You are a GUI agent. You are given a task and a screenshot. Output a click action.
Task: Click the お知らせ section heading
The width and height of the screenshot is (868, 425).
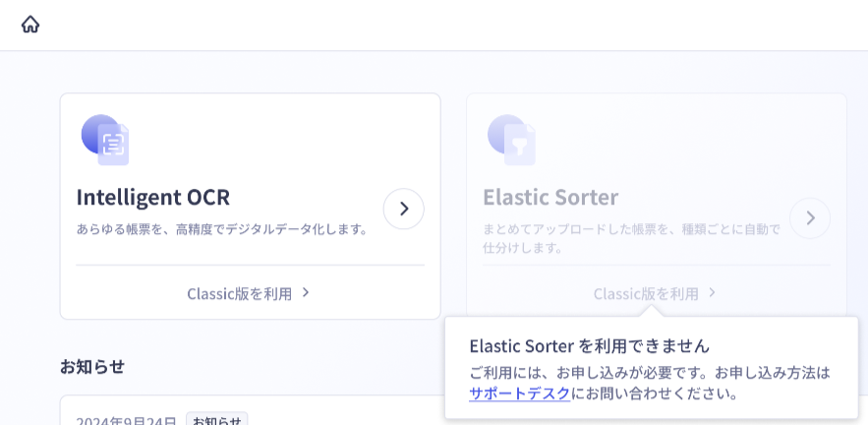91,366
